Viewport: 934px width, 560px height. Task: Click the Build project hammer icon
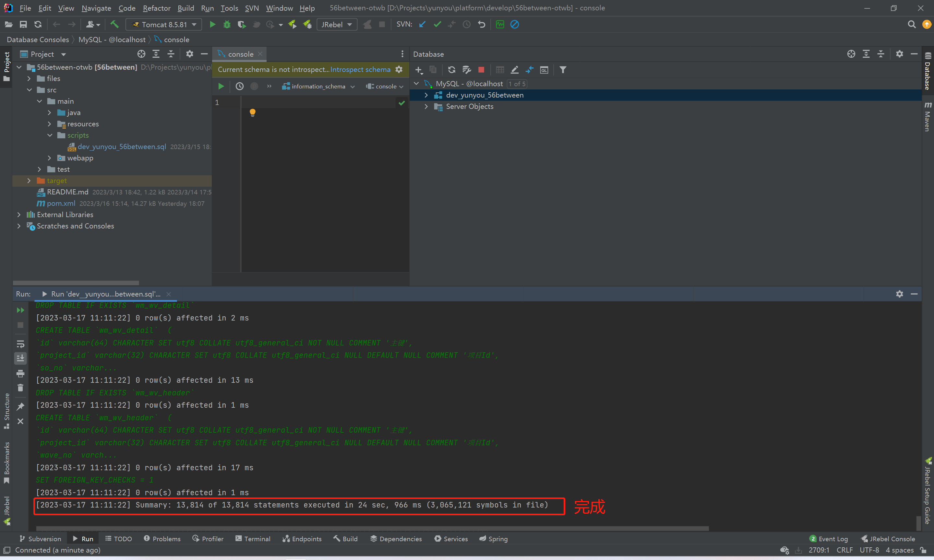(x=114, y=25)
